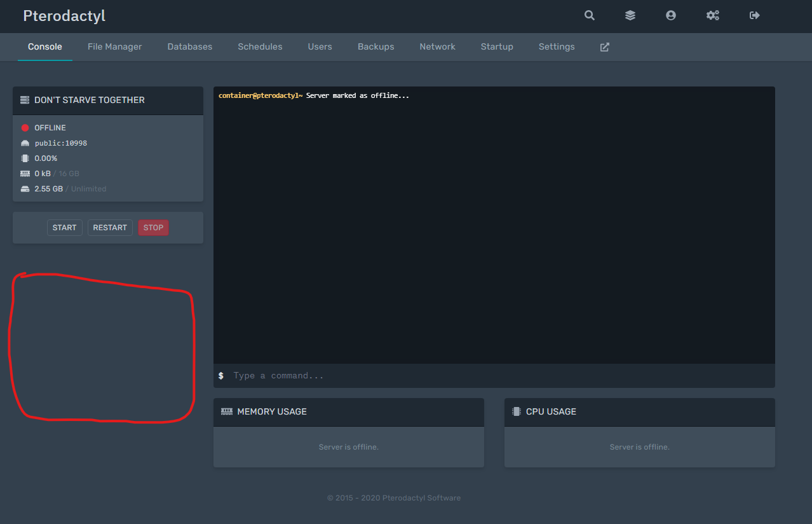Click the 2.55 GB / Unlimited disk value
Screen dimensions: 812x524
click(71, 189)
